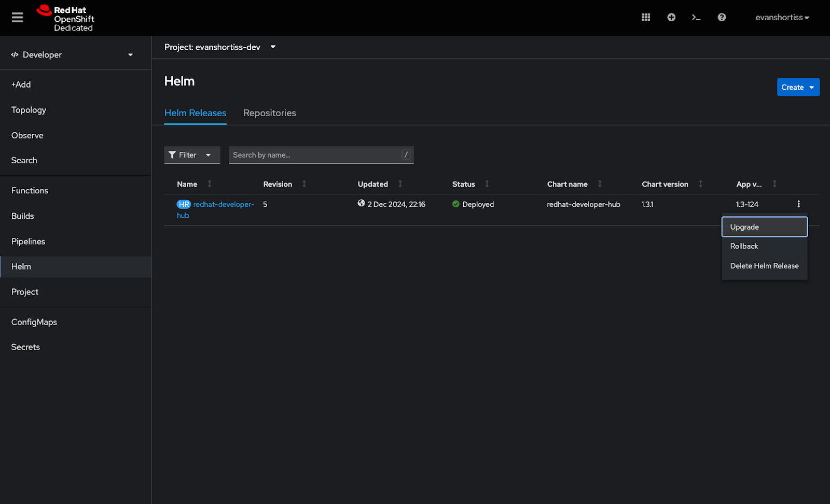Open the application launcher grid icon
The height and width of the screenshot is (504, 830).
pyautogui.click(x=646, y=17)
